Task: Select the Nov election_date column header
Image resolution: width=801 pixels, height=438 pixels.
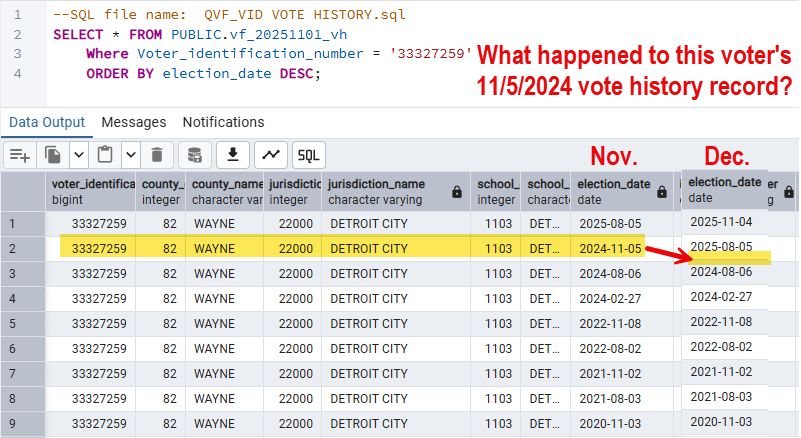Action: [x=622, y=192]
